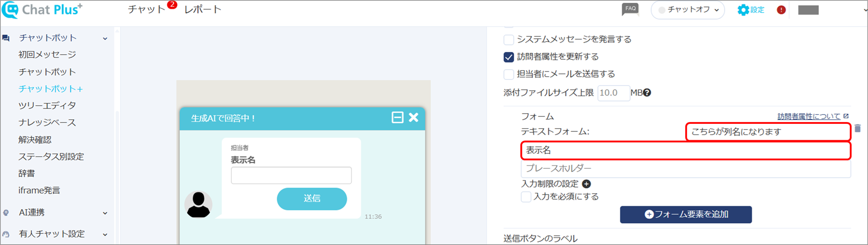Viewport: 868px width, 245px height.
Task: Click the operator avatar in chat preview
Action: point(198,205)
